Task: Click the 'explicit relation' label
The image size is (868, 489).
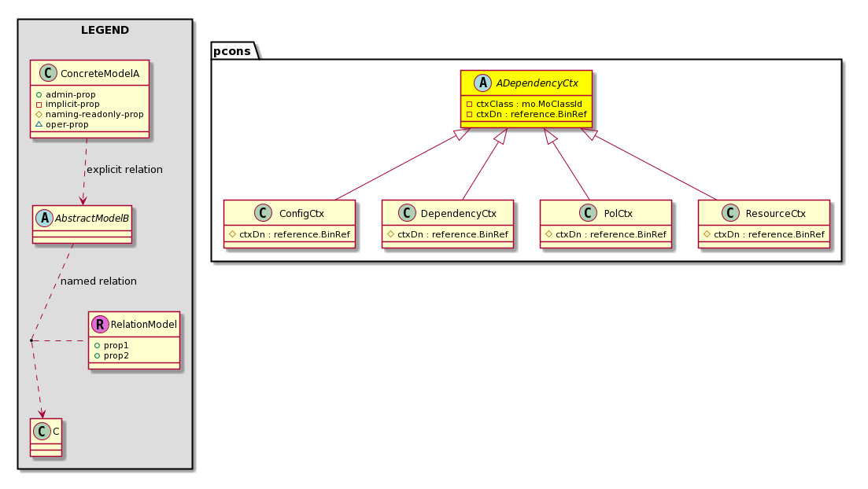Action: point(124,170)
